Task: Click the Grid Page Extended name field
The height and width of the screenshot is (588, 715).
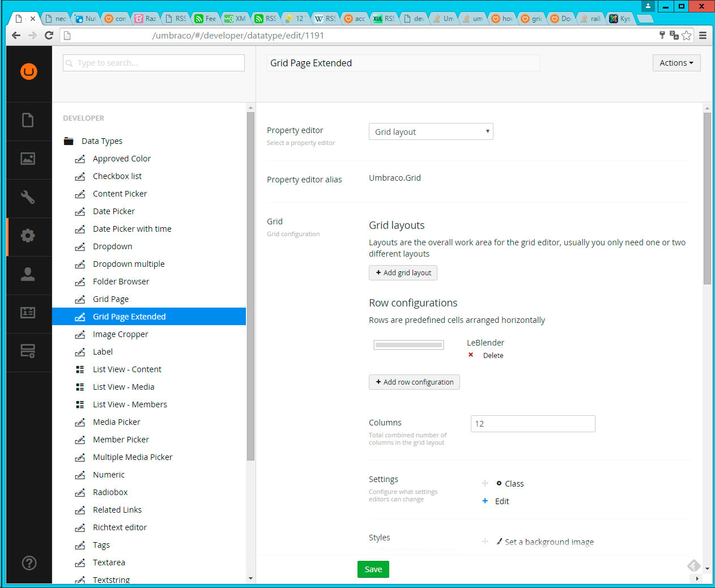Action: [403, 63]
